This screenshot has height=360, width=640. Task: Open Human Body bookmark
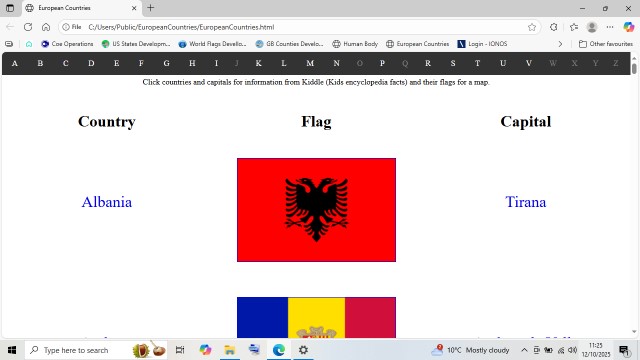[355, 44]
